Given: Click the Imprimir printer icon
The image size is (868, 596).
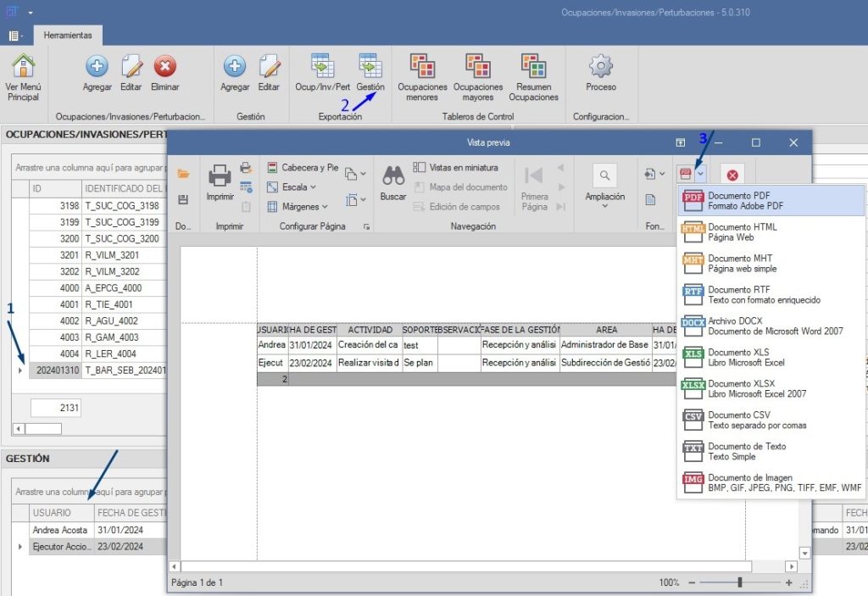Looking at the screenshot, I should 220,176.
